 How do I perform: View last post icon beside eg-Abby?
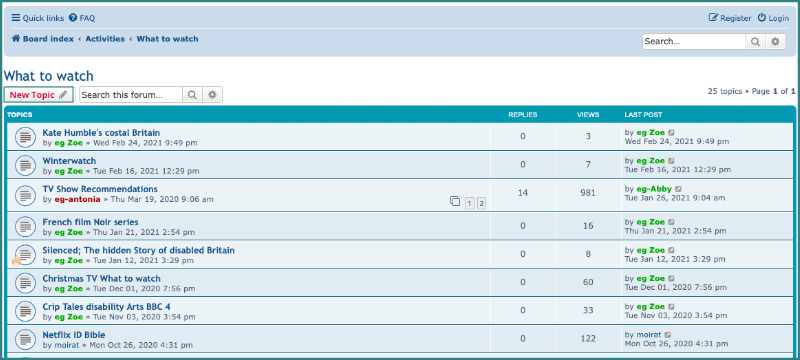coord(679,189)
